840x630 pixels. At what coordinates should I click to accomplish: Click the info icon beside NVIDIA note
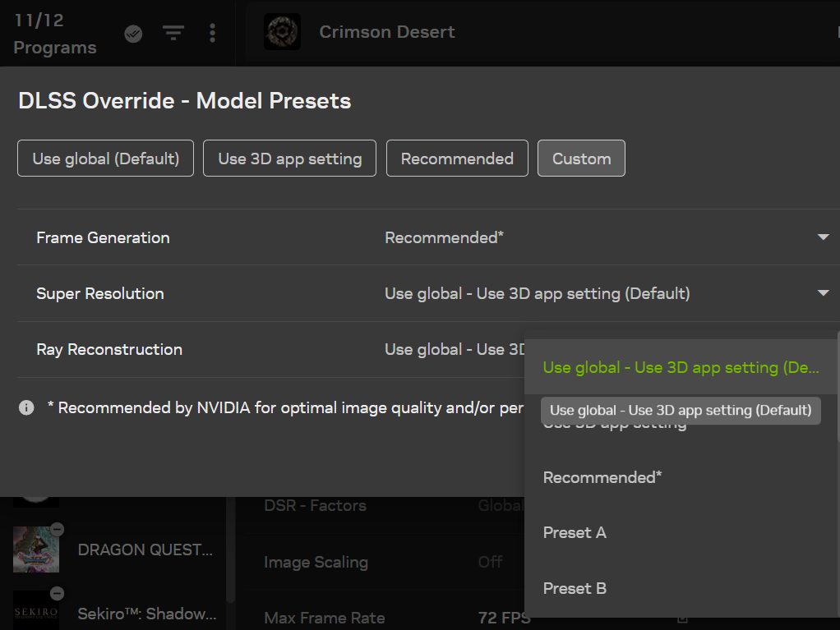pyautogui.click(x=26, y=407)
